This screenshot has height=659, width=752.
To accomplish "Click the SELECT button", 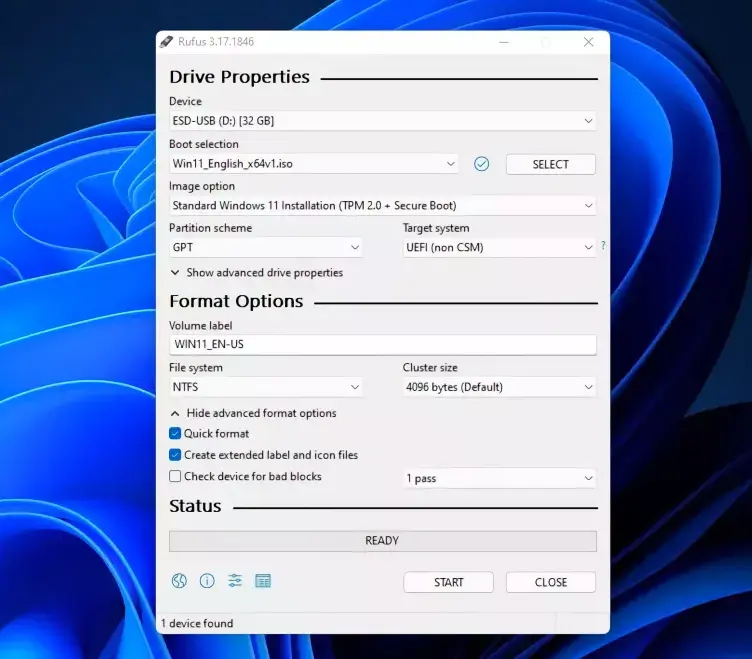I will pos(551,165).
